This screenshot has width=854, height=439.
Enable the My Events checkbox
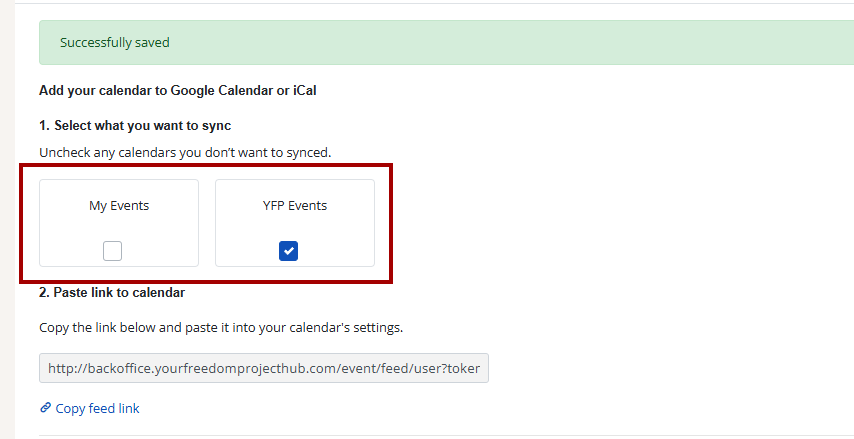(113, 251)
